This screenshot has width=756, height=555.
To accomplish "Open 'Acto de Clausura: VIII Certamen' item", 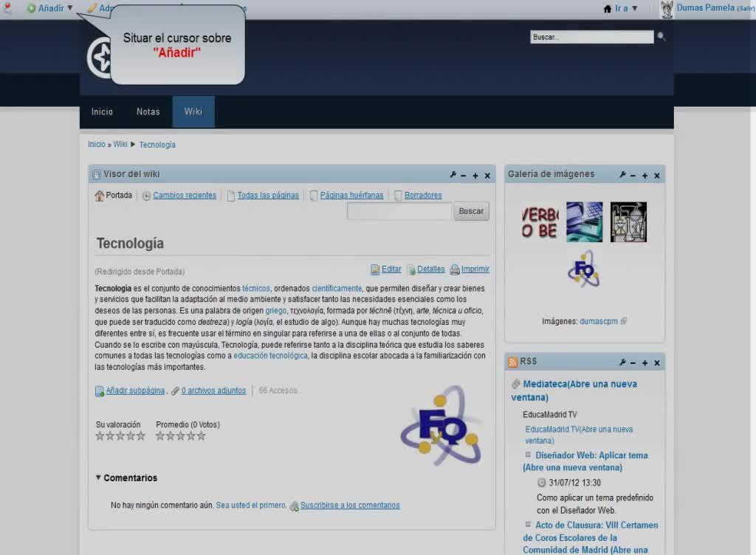I will (x=591, y=537).
